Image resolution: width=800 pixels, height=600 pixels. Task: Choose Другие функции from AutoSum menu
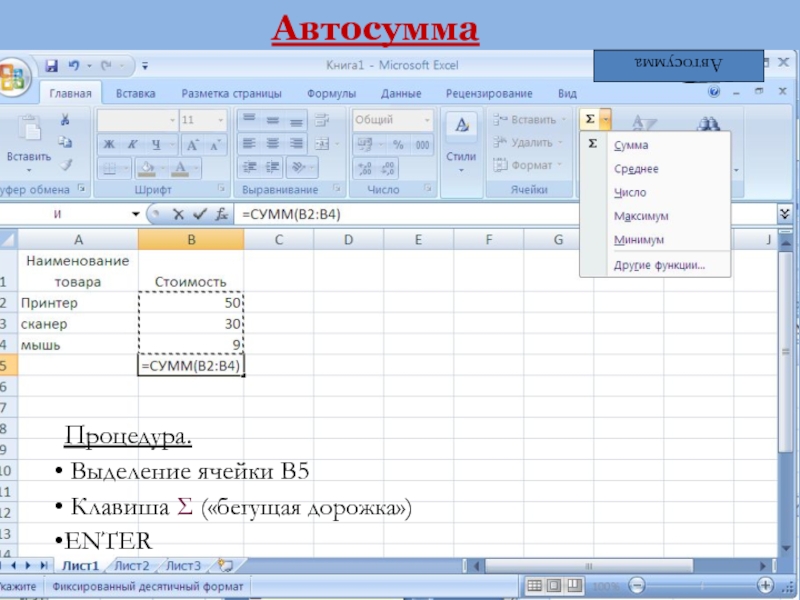(x=659, y=265)
